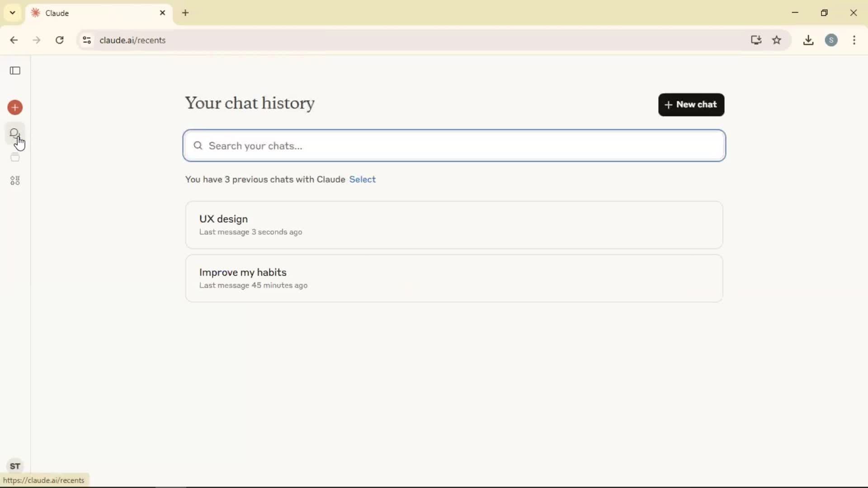Go back using browser back arrow
Screen dimensions: 868x488
(x=14, y=40)
